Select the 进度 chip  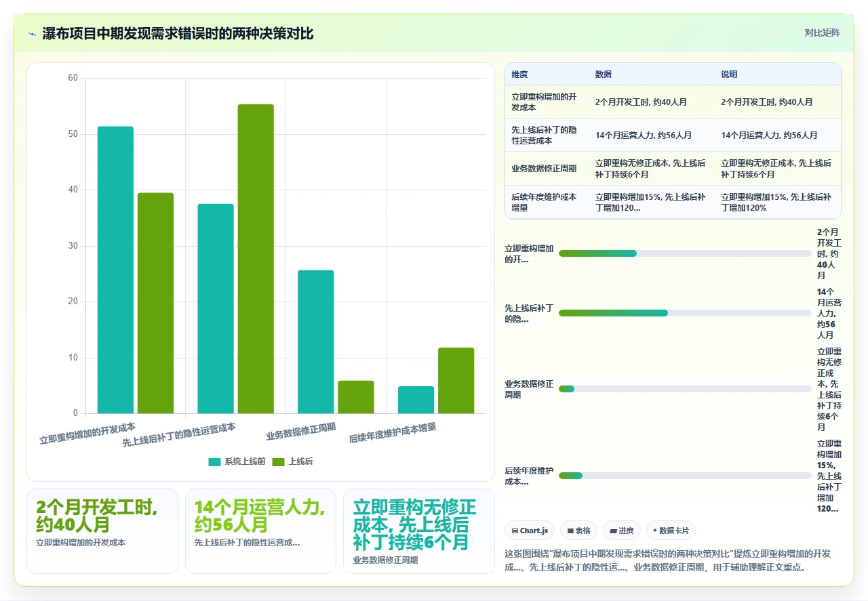tap(621, 531)
